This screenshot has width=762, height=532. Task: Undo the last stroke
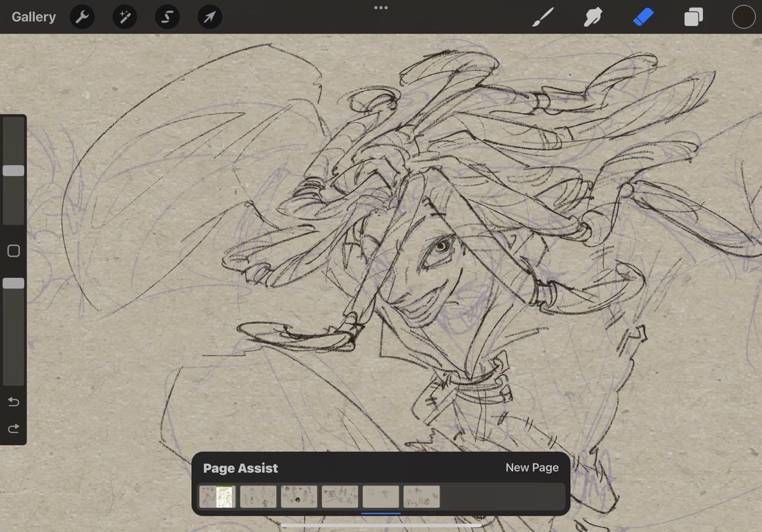tap(13, 402)
